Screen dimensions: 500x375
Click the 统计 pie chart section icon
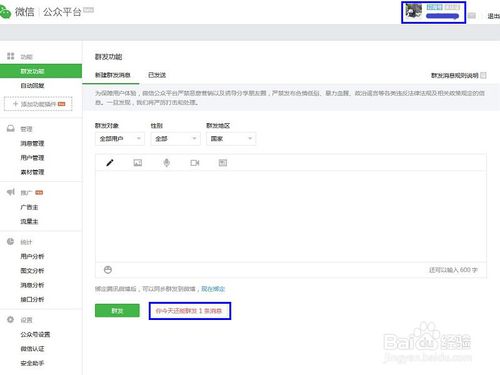click(11, 241)
